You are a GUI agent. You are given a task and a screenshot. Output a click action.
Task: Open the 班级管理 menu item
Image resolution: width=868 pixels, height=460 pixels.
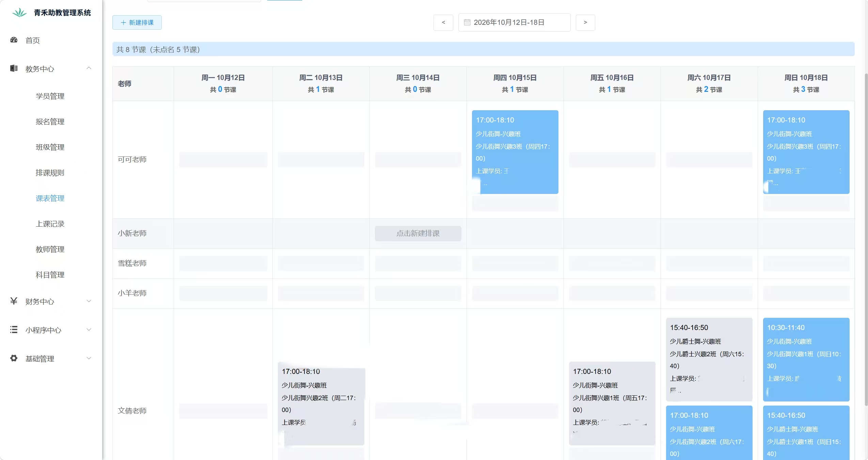[50, 147]
